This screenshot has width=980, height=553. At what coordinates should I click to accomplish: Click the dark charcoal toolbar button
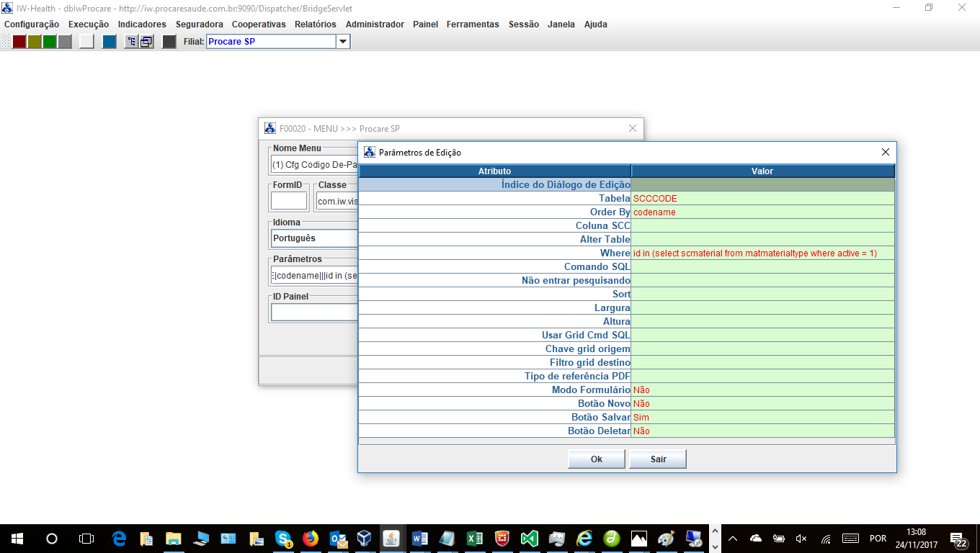[x=169, y=42]
